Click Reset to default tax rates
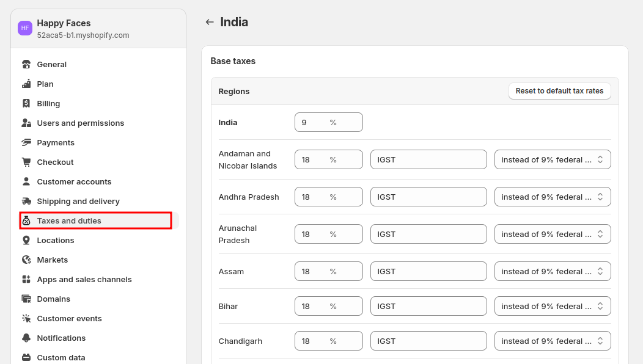 559,91
